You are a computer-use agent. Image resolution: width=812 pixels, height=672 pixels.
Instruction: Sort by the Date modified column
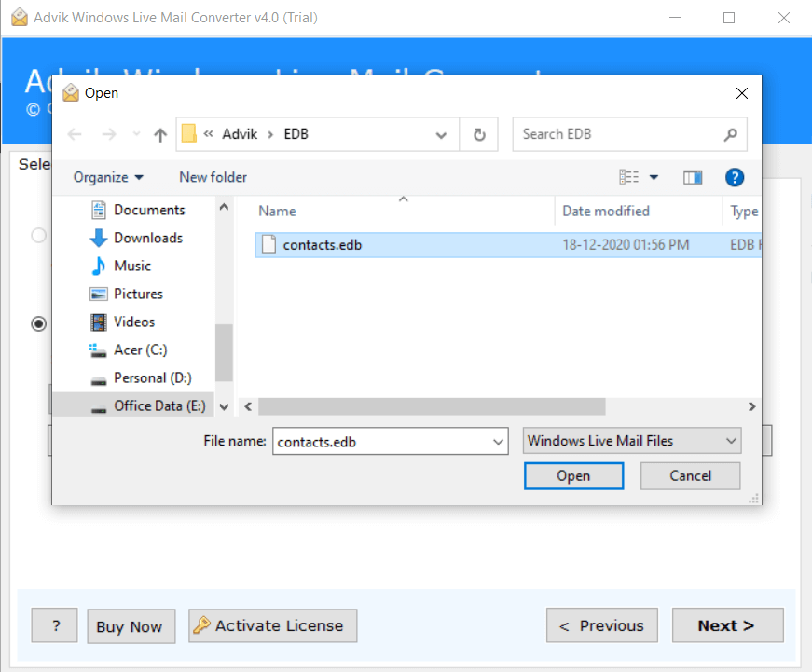[x=606, y=211]
